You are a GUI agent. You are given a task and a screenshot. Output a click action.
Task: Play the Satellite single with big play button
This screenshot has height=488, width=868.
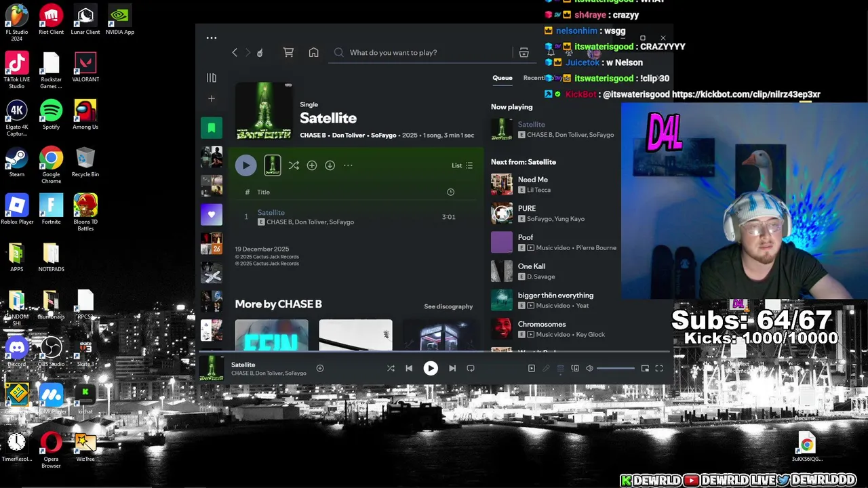coord(245,165)
